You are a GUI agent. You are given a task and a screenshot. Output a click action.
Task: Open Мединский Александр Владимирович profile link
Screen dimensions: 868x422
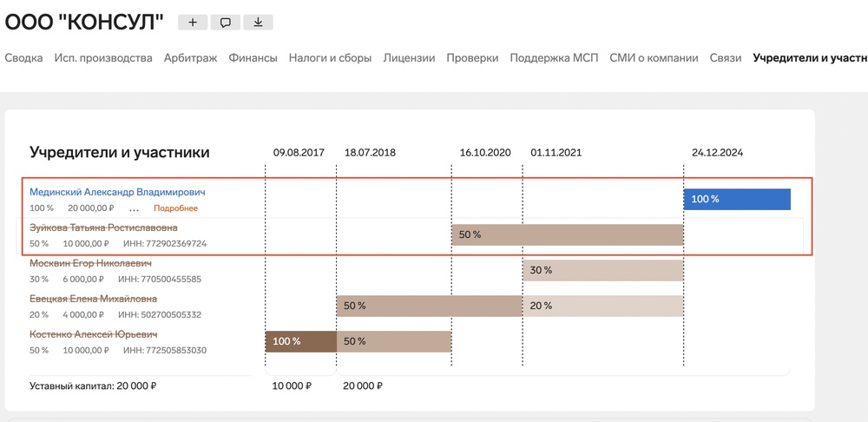(117, 192)
